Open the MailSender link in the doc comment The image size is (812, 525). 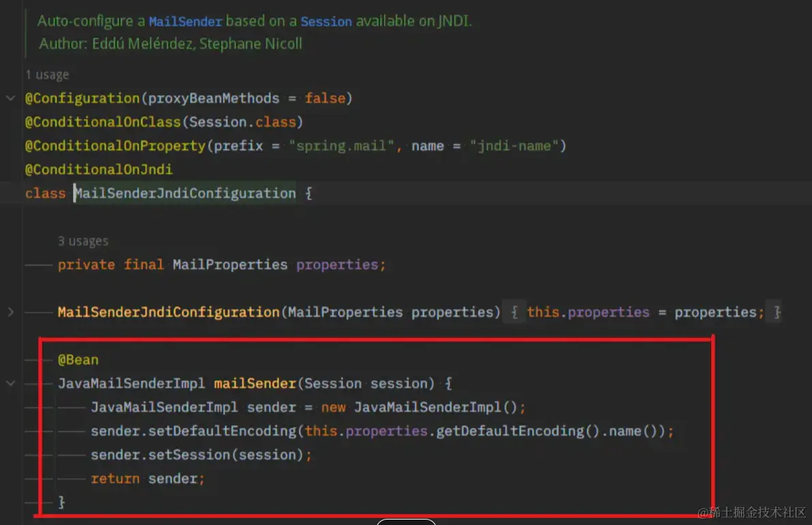(x=185, y=21)
